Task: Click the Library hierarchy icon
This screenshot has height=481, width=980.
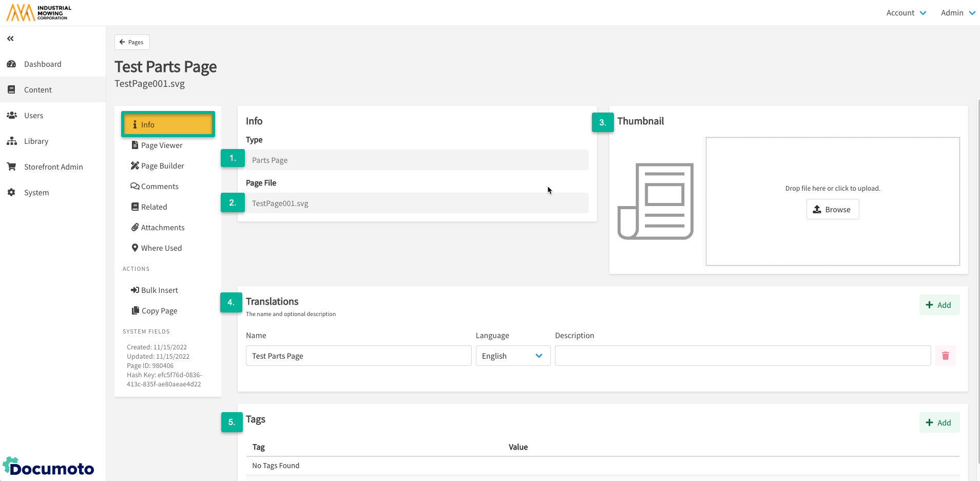Action: click(x=11, y=141)
